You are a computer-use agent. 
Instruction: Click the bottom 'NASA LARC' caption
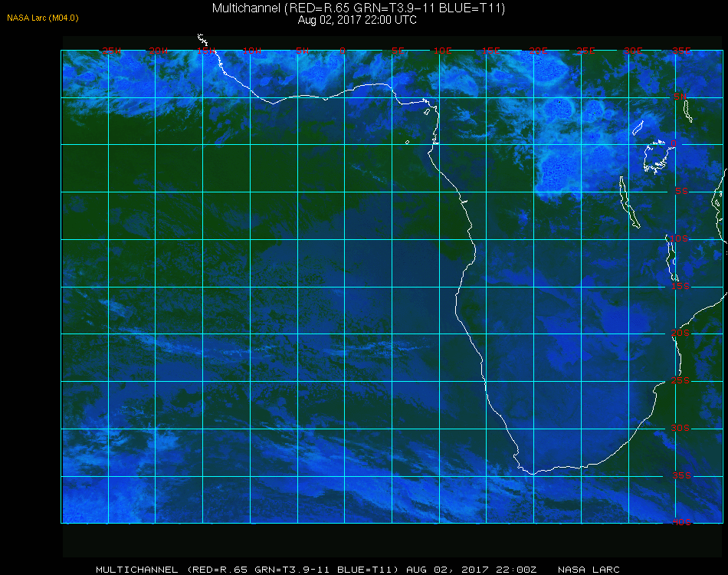click(589, 570)
